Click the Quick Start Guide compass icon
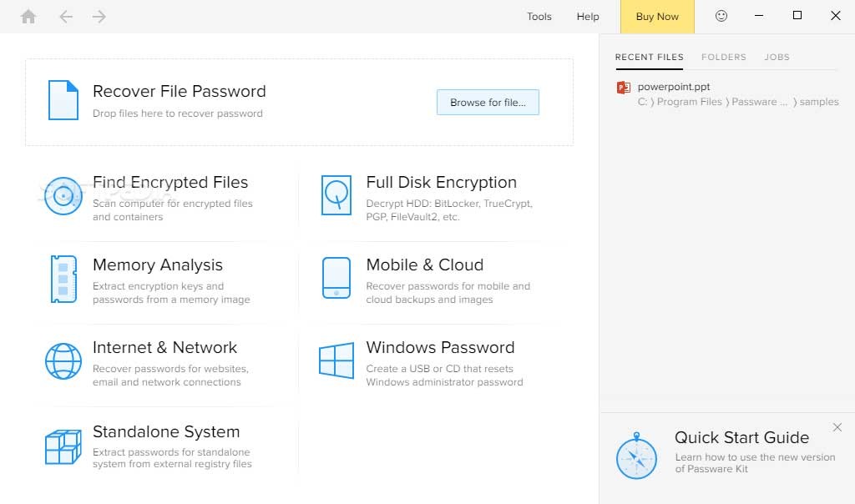 click(636, 457)
